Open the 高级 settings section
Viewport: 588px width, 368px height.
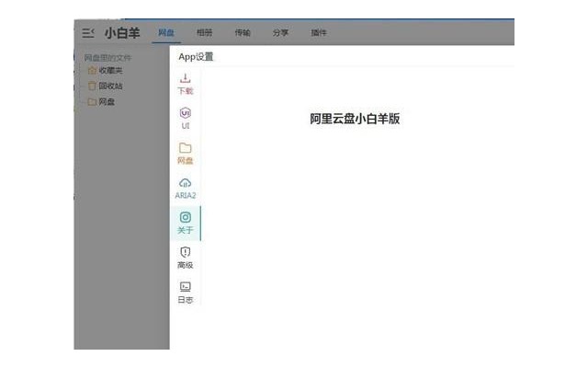tap(186, 258)
